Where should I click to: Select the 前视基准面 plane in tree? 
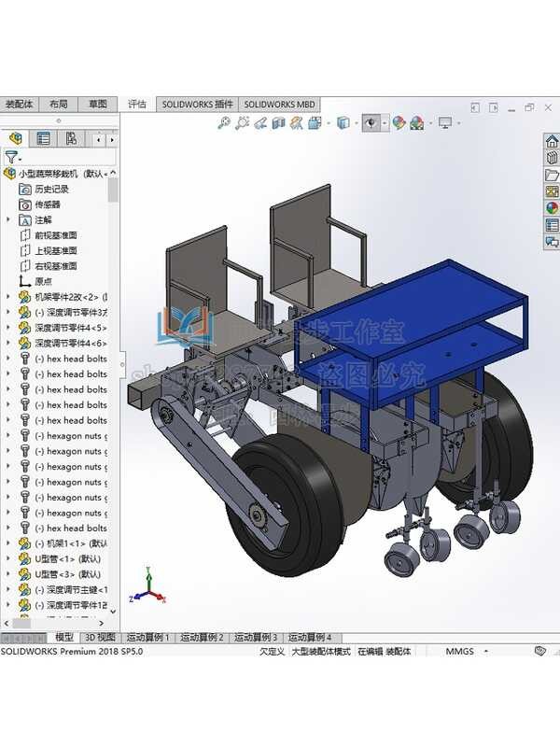click(56, 235)
